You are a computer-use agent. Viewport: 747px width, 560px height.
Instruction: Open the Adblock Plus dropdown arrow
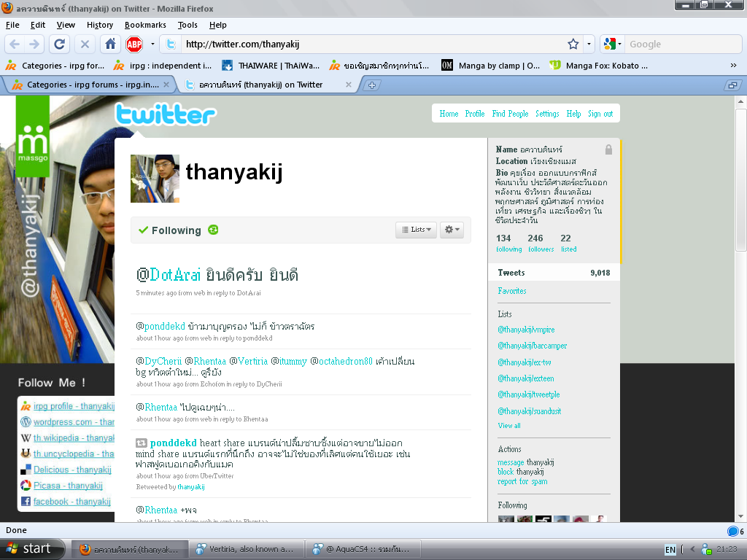[152, 44]
